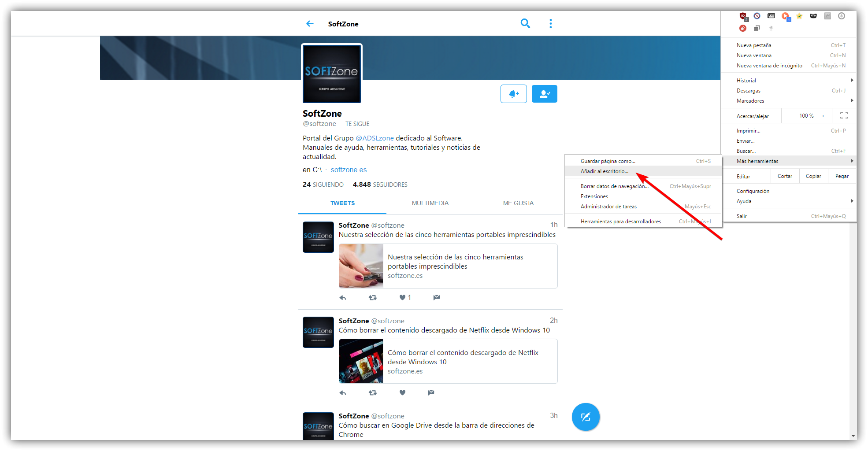This screenshot has width=868, height=451.
Task: Switch to the Me gusta tab
Action: point(518,203)
